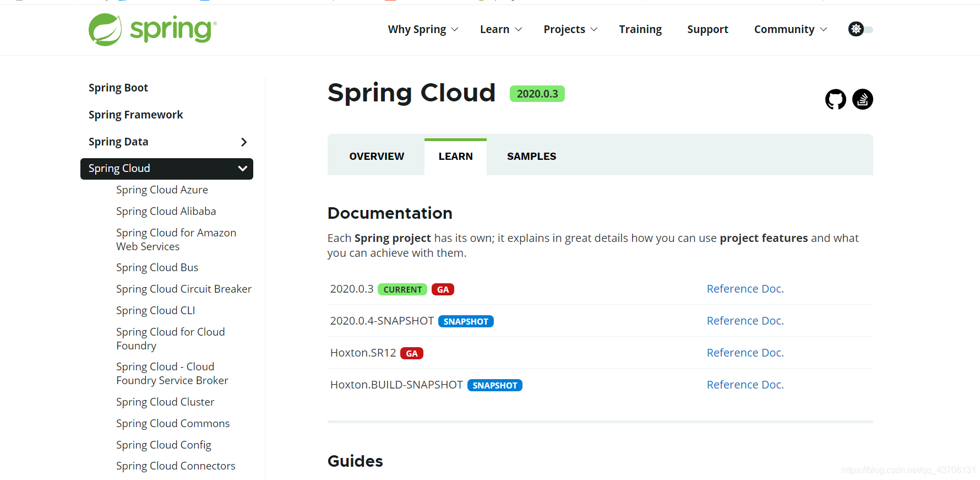Open Spring Cloud for Amazon Web Services
The image size is (980, 480).
coord(176,240)
